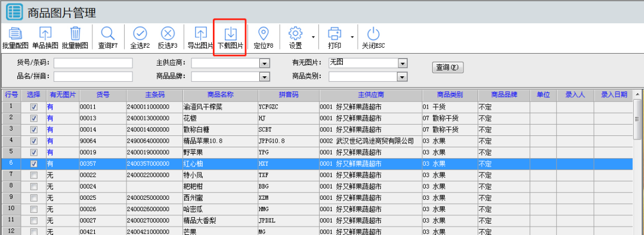Screen dimensions: 644x235
Task: Click the 查询(F) button
Action: point(448,67)
